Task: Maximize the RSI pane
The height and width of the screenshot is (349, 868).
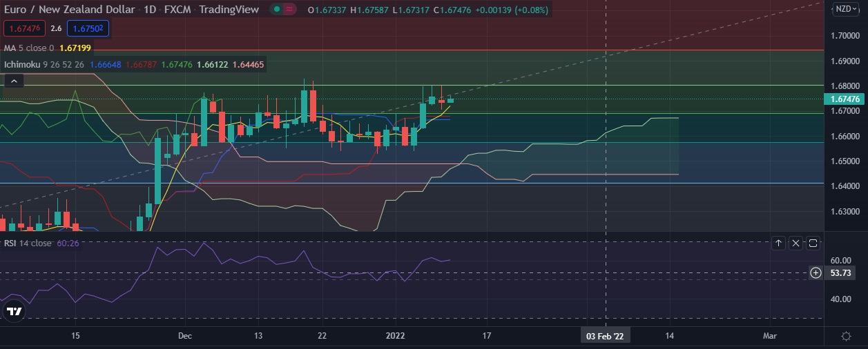Action: (x=813, y=243)
